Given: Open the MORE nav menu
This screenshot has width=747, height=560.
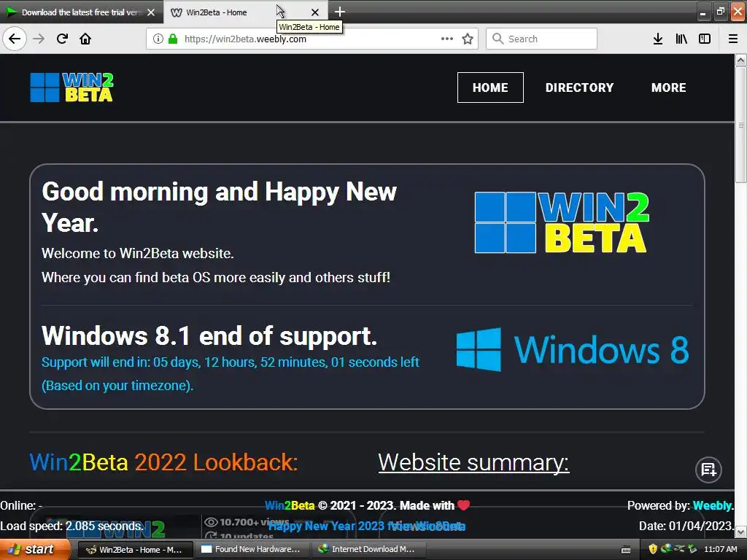Looking at the screenshot, I should click(668, 87).
